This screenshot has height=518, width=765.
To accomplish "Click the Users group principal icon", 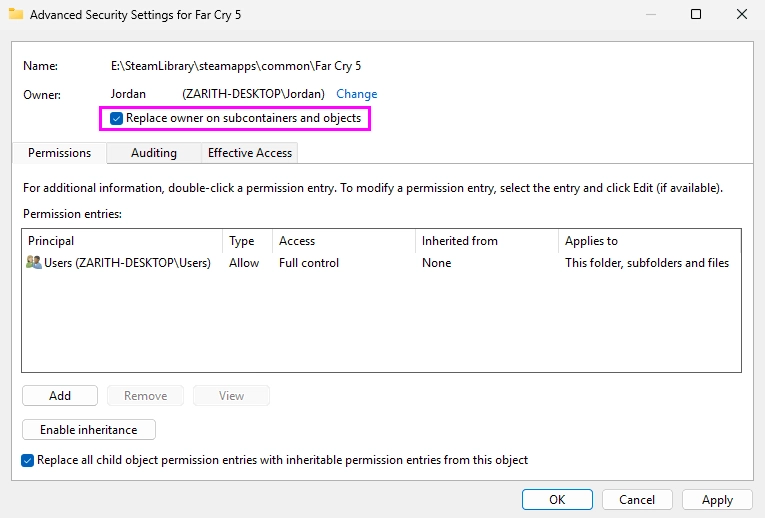I will point(34,262).
